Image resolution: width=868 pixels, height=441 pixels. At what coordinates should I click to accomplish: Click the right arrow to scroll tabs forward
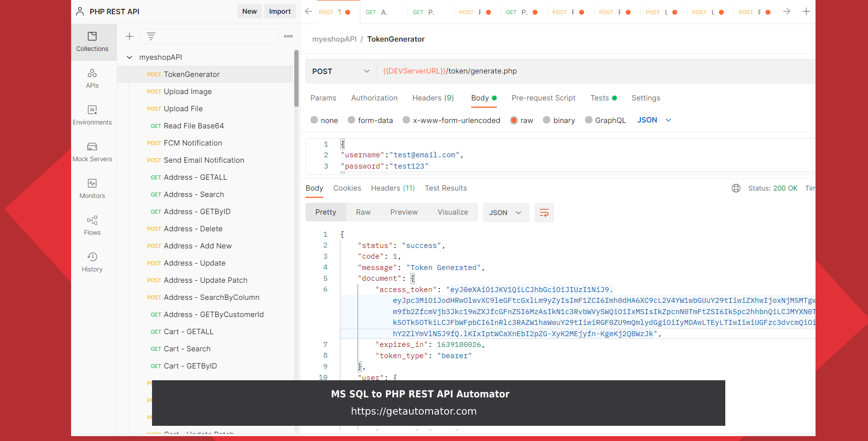click(x=787, y=11)
